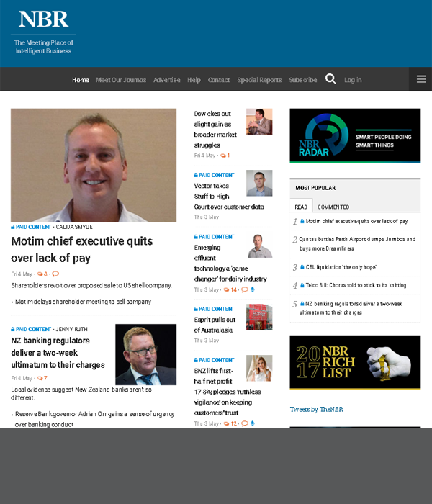
Task: Open the hamburger menu icon
Action: point(420,79)
